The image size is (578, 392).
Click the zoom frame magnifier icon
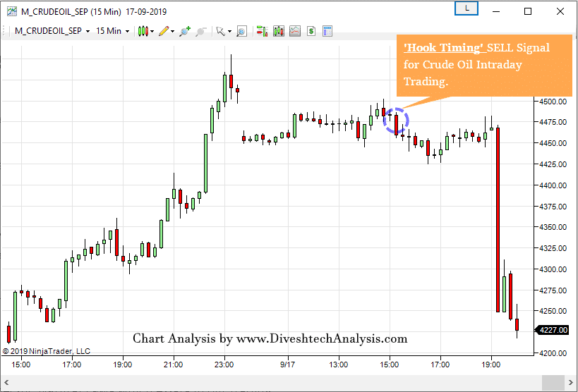tap(241, 31)
